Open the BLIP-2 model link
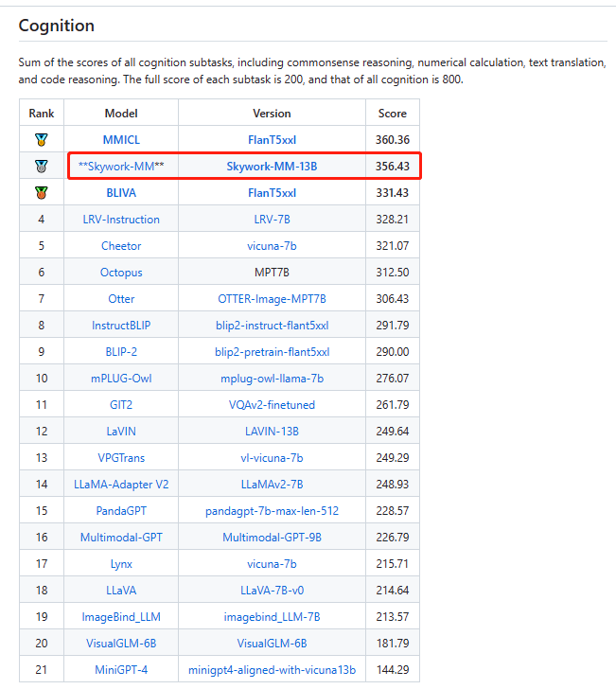This screenshot has width=616, height=689. click(x=121, y=351)
